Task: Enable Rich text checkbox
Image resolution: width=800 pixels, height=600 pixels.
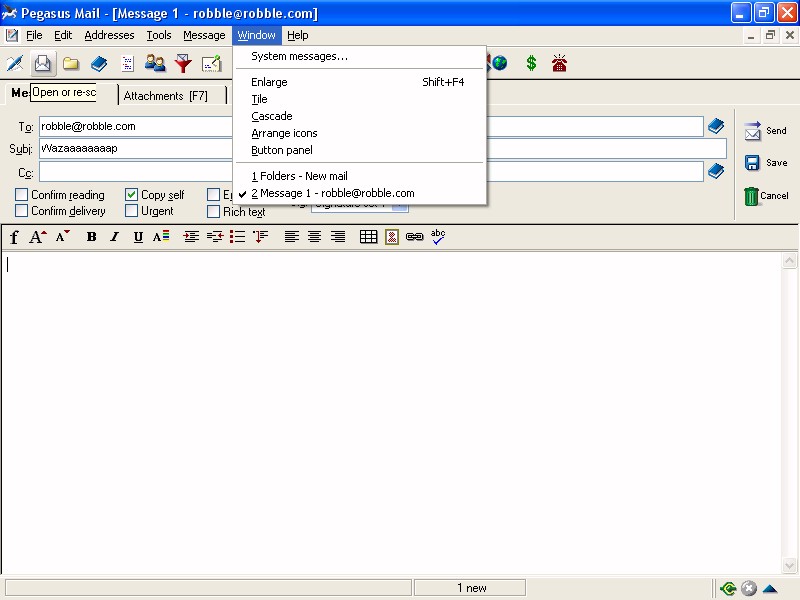Action: 213,211
